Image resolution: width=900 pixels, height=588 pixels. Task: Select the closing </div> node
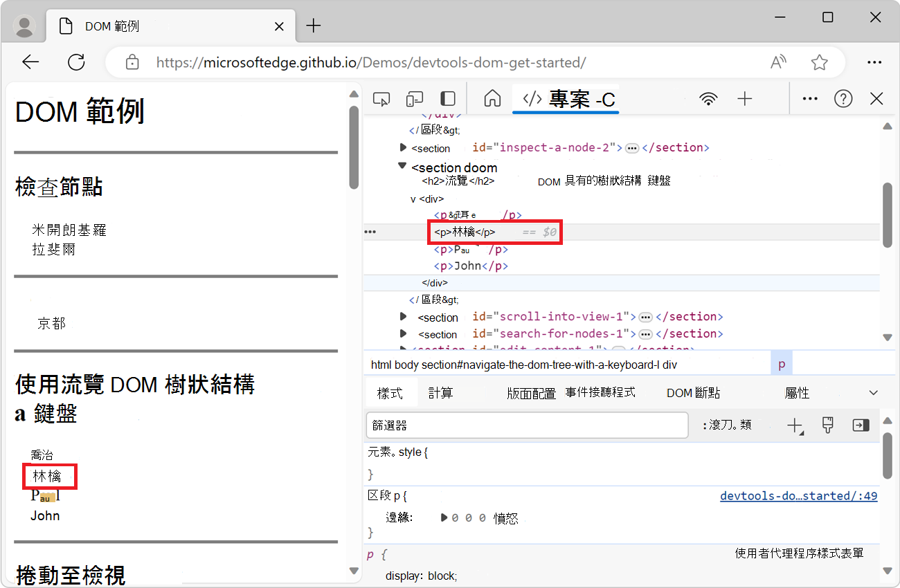(x=435, y=283)
